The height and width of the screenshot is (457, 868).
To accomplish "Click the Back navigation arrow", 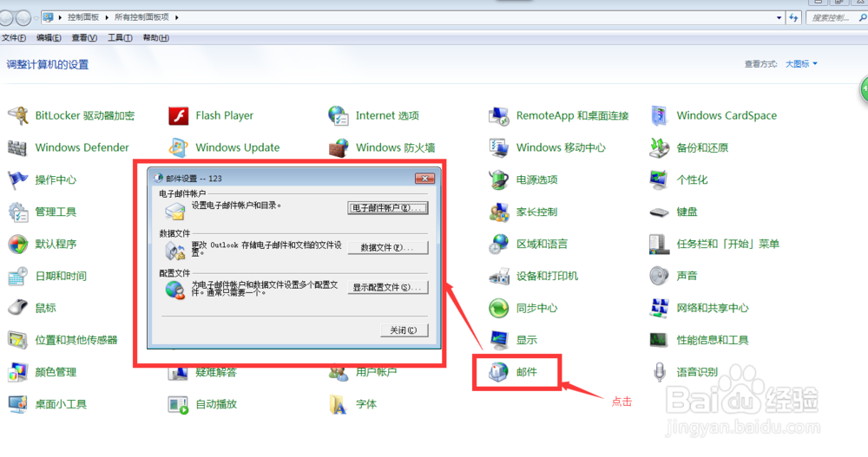I will pos(5,17).
